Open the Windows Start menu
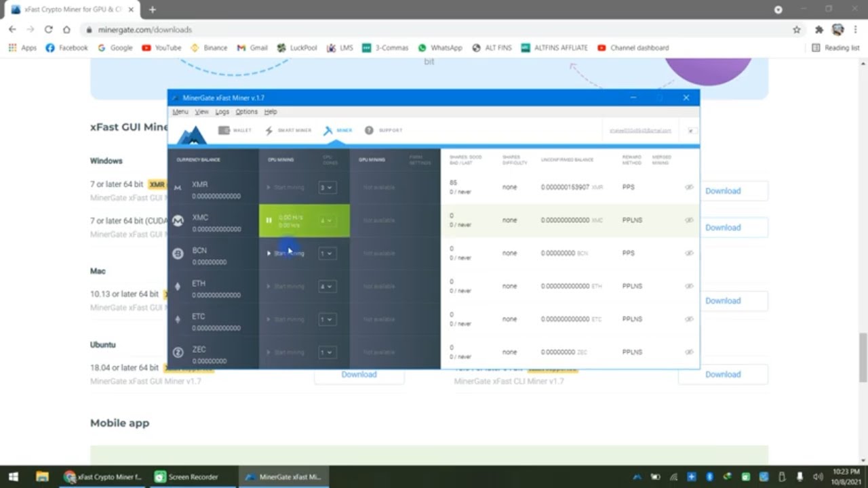Image resolution: width=868 pixels, height=488 pixels. 13,476
